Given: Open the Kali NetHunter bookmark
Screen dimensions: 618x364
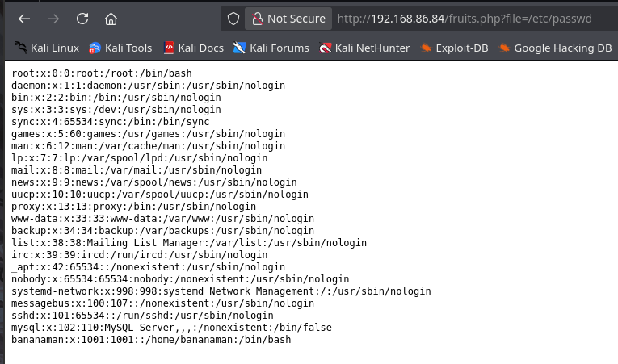Looking at the screenshot, I should [364, 48].
